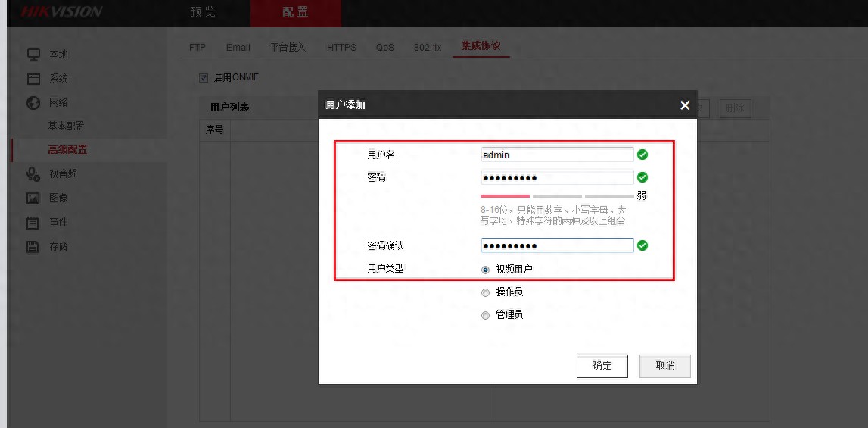Click the 网络 globe icon in sidebar
Image resolution: width=868 pixels, height=428 pixels.
tap(33, 102)
